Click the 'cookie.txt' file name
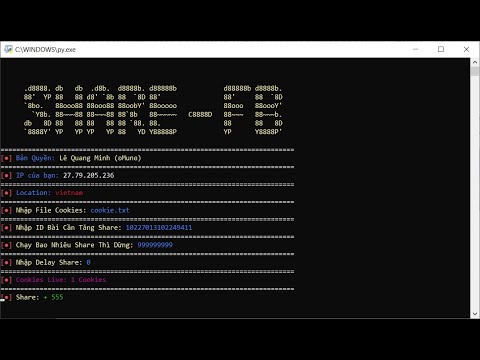 (x=110, y=210)
